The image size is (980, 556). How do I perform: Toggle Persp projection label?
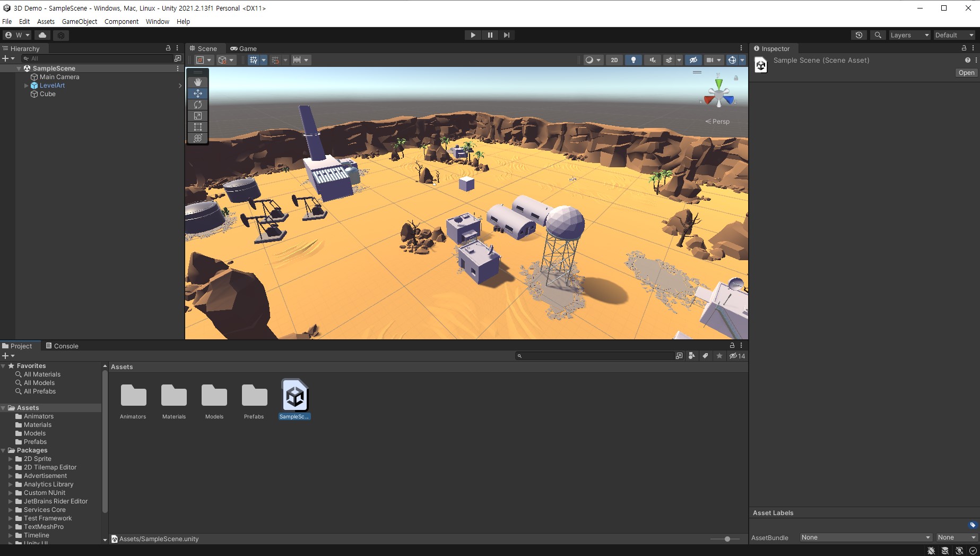[x=717, y=122]
